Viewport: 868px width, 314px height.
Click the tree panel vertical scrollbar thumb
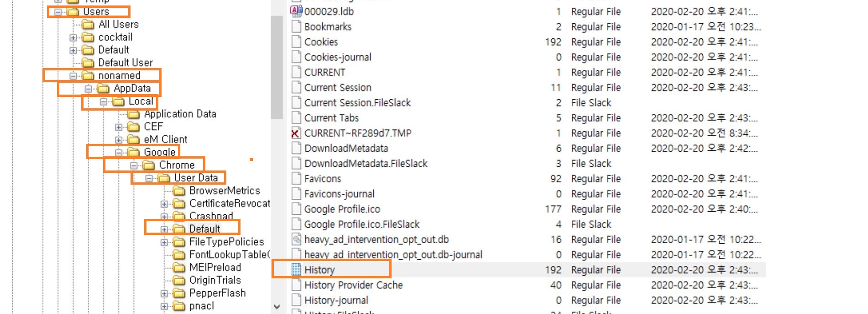[277, 67]
